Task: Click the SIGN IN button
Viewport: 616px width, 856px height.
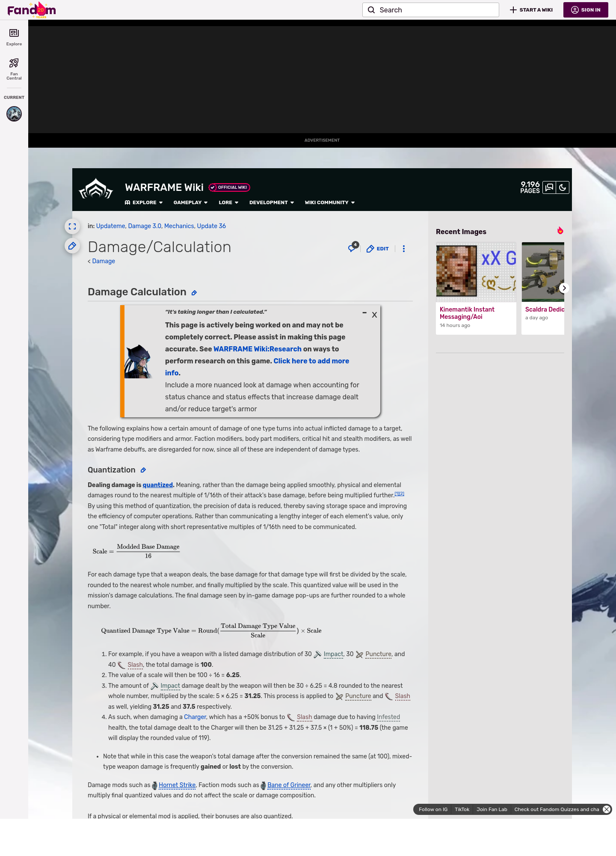Action: pos(586,10)
